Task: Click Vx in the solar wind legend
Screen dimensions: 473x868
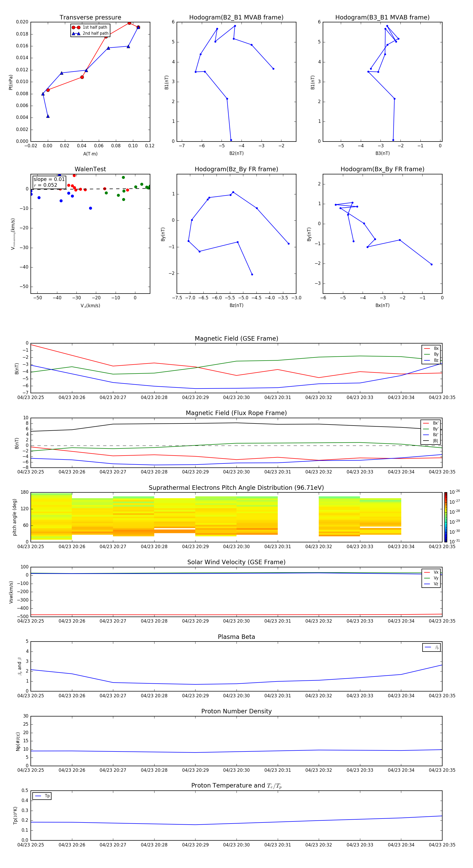Action: pos(431,573)
